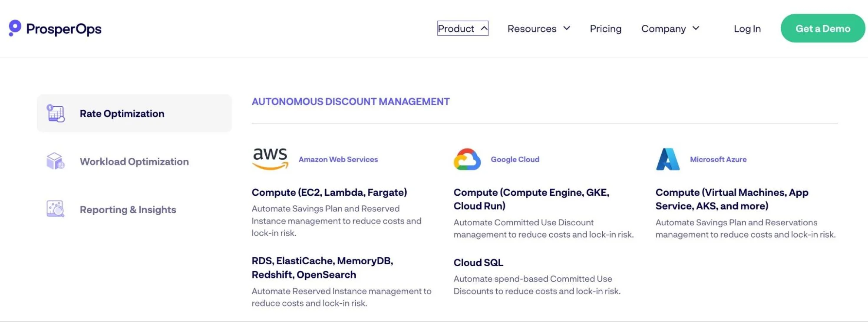
Task: Collapse the Product menu chevron
Action: point(484,28)
